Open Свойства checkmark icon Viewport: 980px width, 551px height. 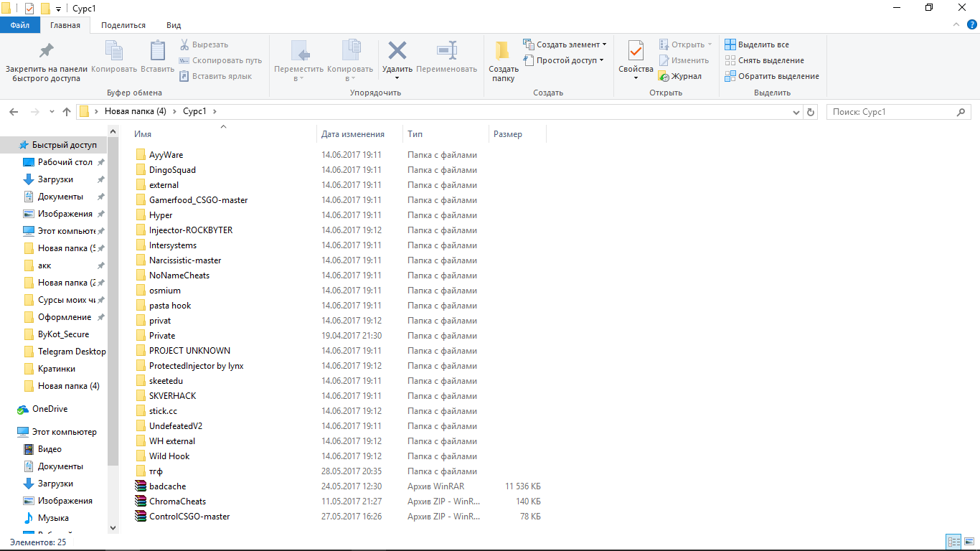click(636, 51)
